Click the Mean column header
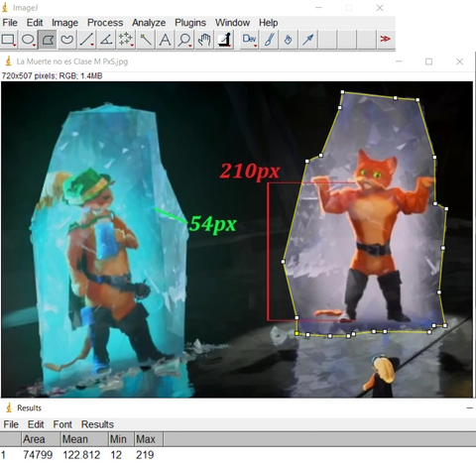476x465 pixels. tap(84, 439)
